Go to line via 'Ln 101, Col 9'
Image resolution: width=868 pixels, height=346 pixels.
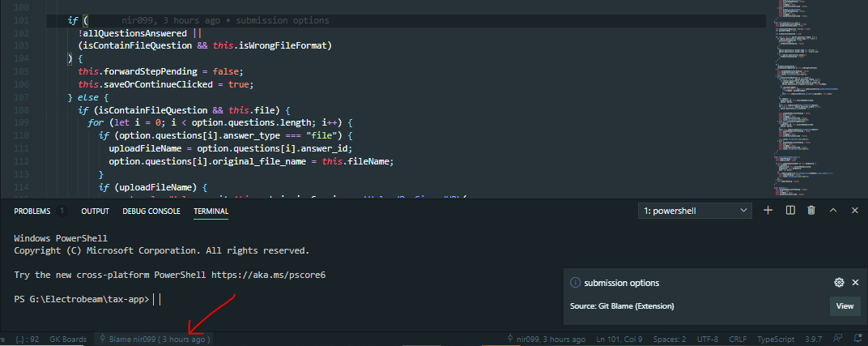tap(619, 339)
